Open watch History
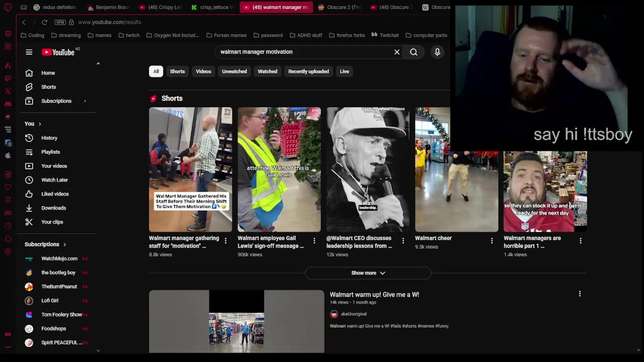644x362 pixels. (49, 138)
